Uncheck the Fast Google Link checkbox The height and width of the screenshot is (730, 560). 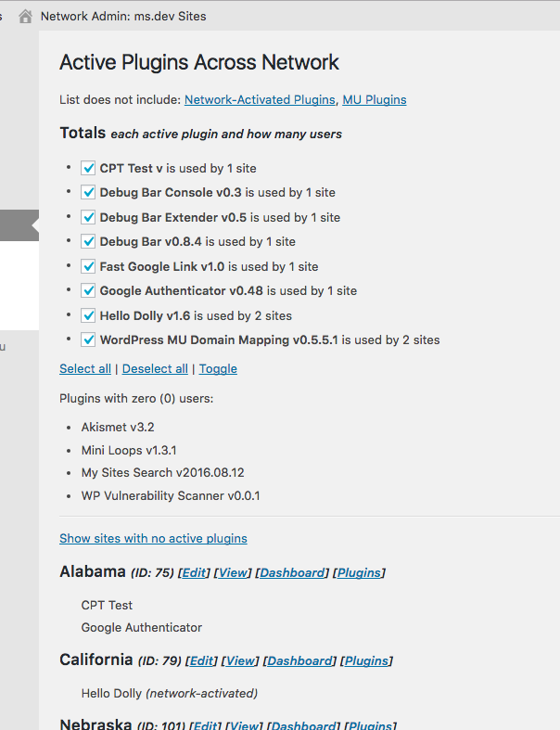pyautogui.click(x=88, y=266)
